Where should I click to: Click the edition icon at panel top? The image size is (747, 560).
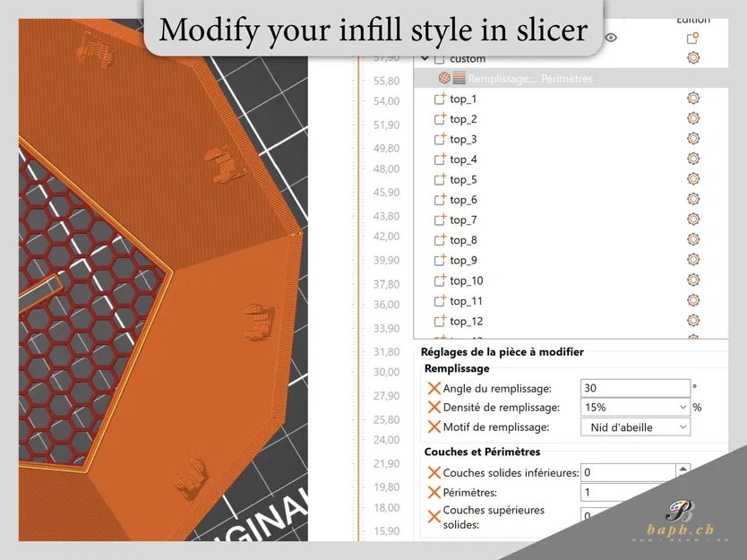pyautogui.click(x=692, y=39)
